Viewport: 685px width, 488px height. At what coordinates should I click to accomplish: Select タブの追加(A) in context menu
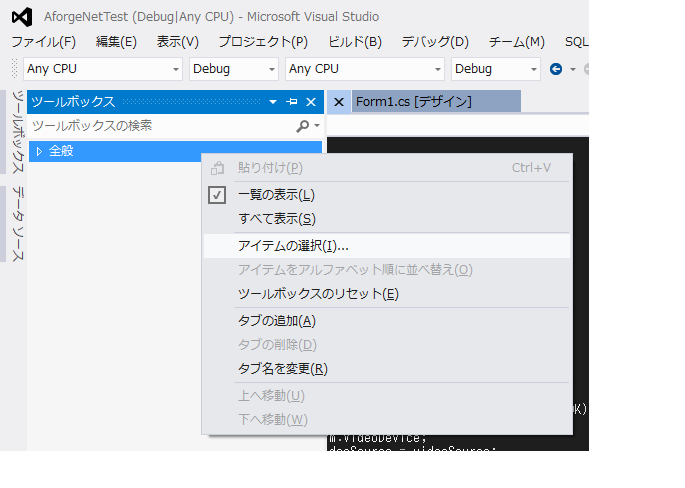[387, 321]
